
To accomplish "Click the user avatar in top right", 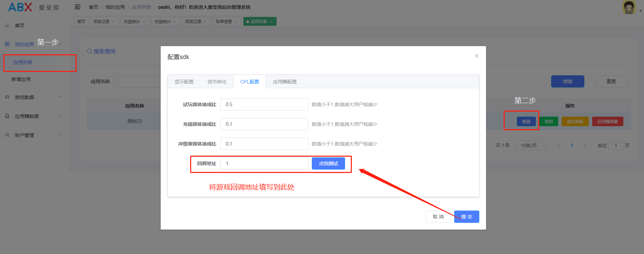I will coord(629,7).
